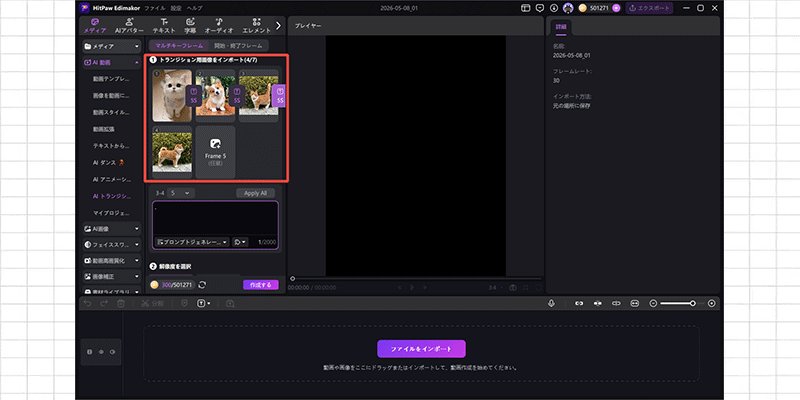Switch to マルチキーフレーム mode
This screenshot has height=400, width=800.
179,45
